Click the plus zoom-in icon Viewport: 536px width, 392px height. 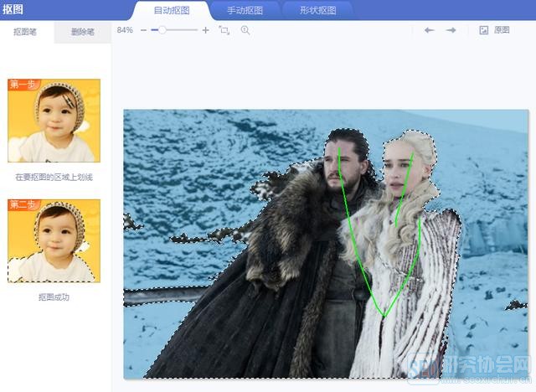(205, 30)
